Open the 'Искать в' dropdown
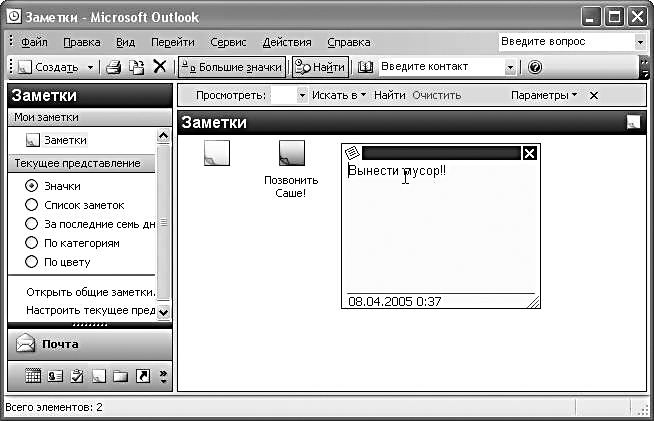 tap(340, 95)
